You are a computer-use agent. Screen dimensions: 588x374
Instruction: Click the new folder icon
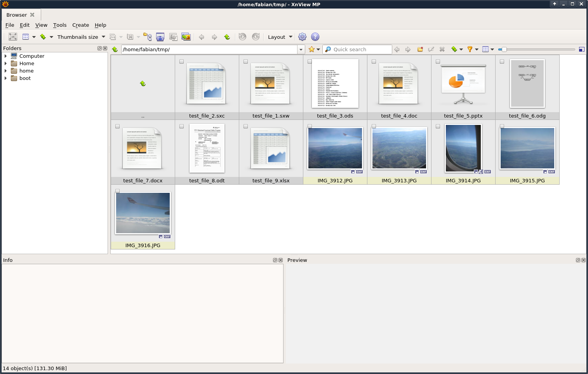tap(420, 49)
